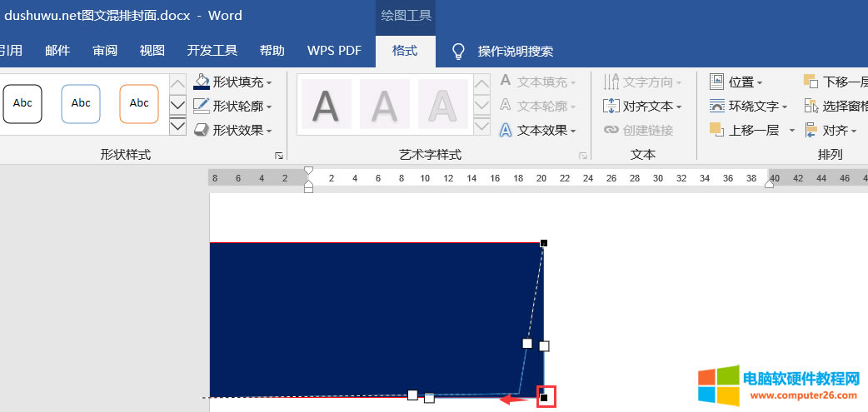
Task: Select the 格式 drawing tools tab
Action: click(405, 51)
